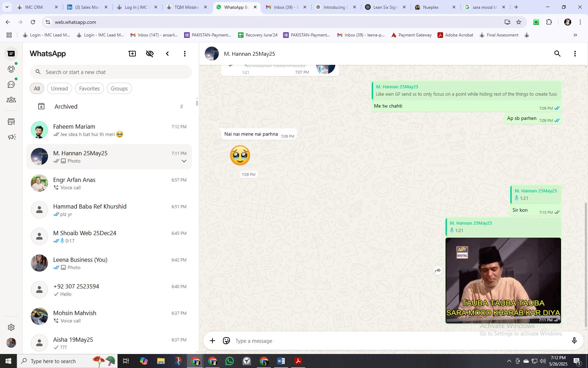
Task: Expand M. Hannan chat options chevron
Action: click(x=184, y=161)
